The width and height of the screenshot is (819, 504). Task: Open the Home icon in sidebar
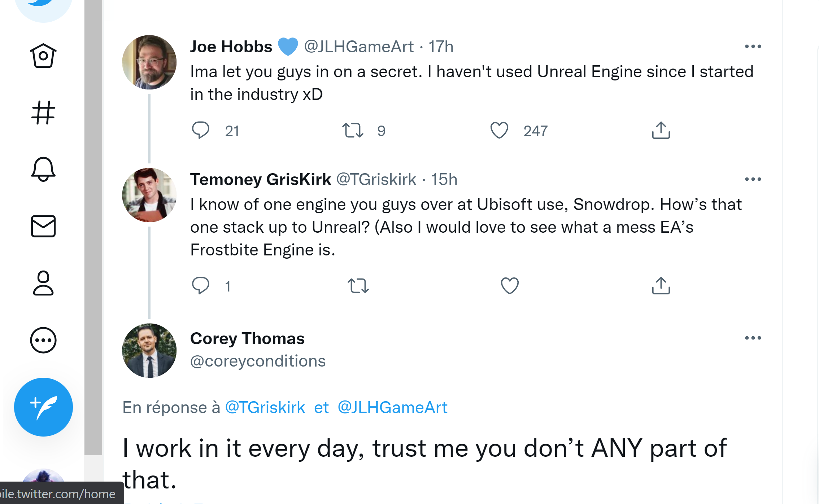click(x=43, y=56)
